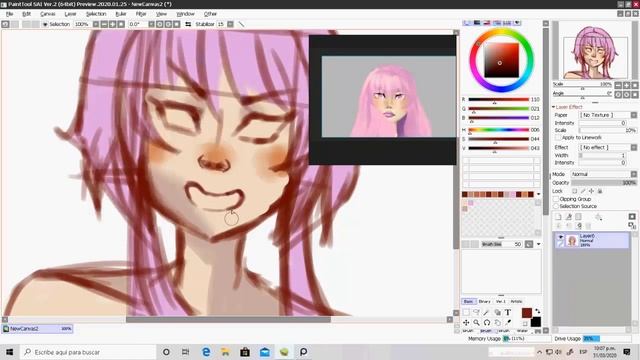640x360 pixels.
Task: Open Microsoft Edge from taskbar
Action: [206, 352]
